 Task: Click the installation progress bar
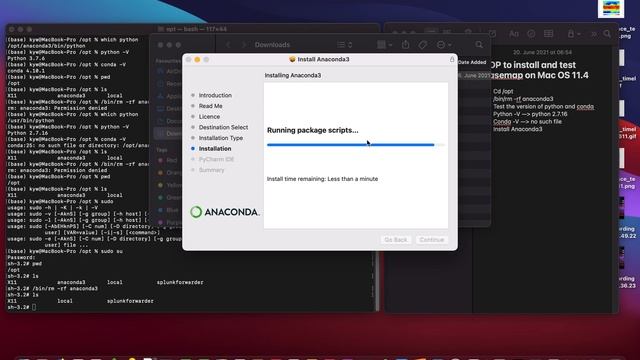[x=356, y=144]
